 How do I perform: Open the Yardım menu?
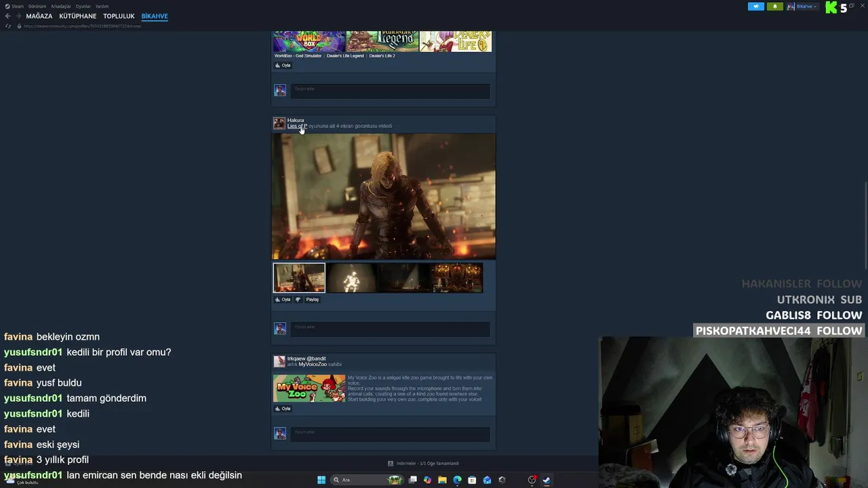click(x=102, y=6)
